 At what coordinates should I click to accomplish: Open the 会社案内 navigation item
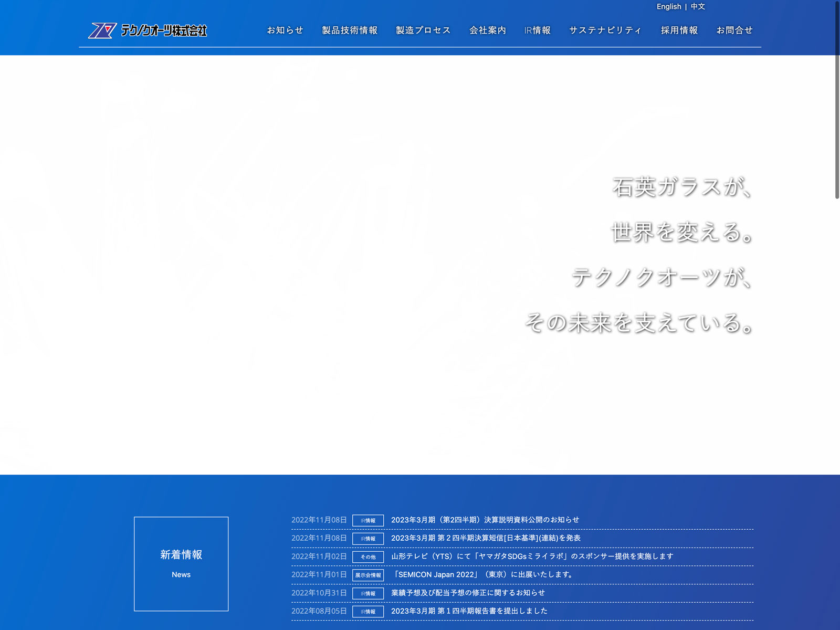pyautogui.click(x=488, y=30)
